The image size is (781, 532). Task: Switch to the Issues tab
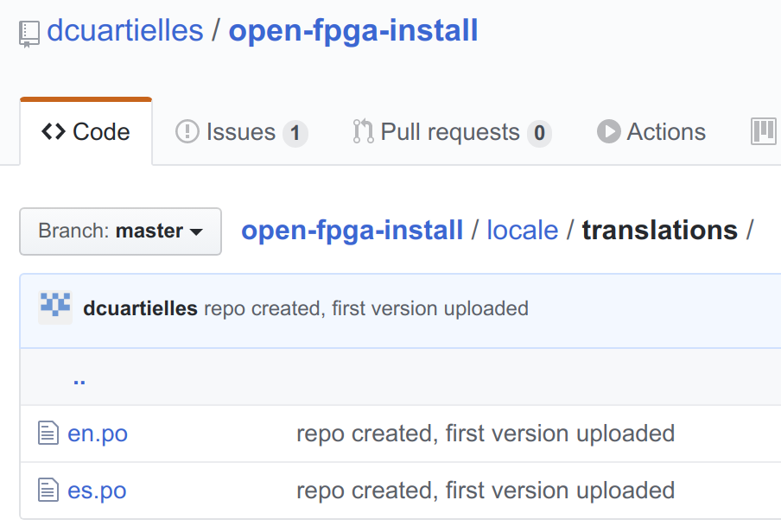pos(242,132)
